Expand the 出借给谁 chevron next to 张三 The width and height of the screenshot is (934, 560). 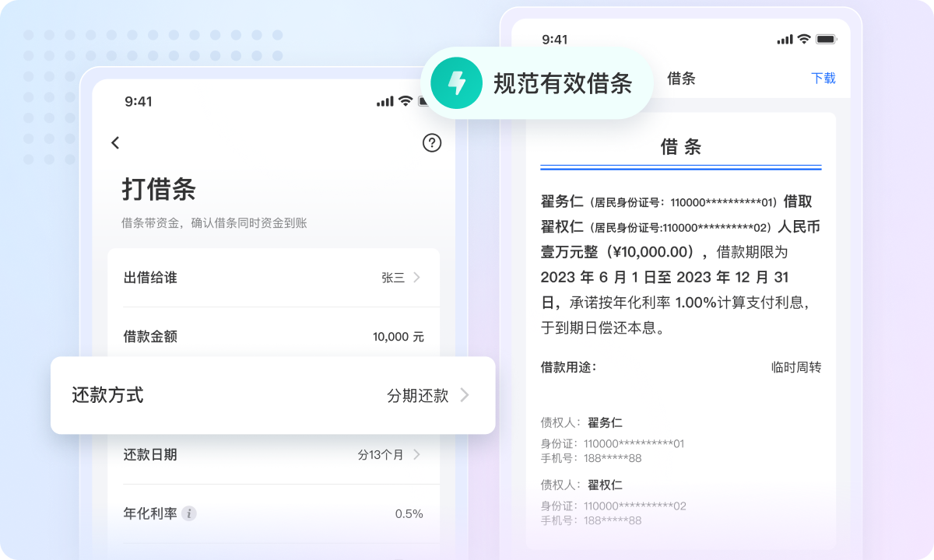417,278
